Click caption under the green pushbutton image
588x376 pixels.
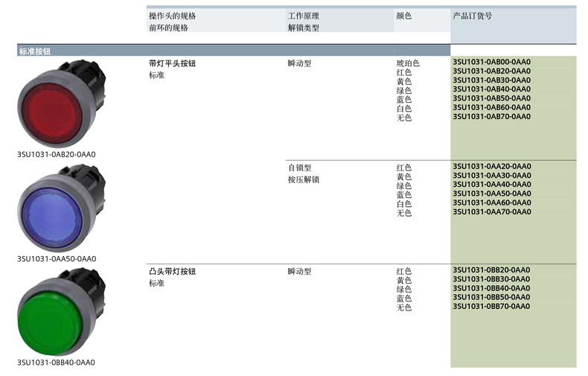(x=57, y=363)
